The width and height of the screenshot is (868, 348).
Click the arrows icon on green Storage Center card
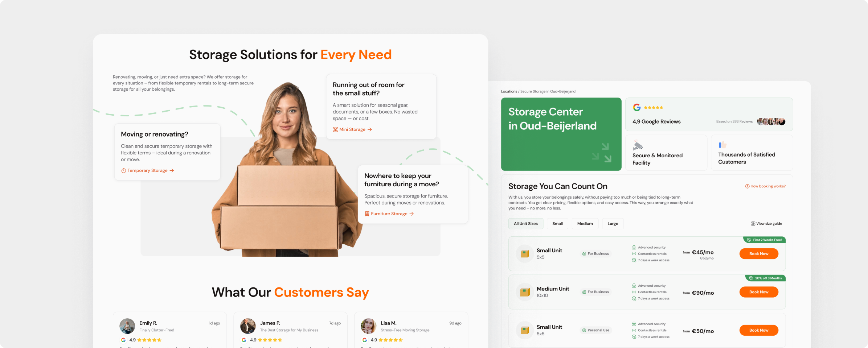click(x=602, y=153)
